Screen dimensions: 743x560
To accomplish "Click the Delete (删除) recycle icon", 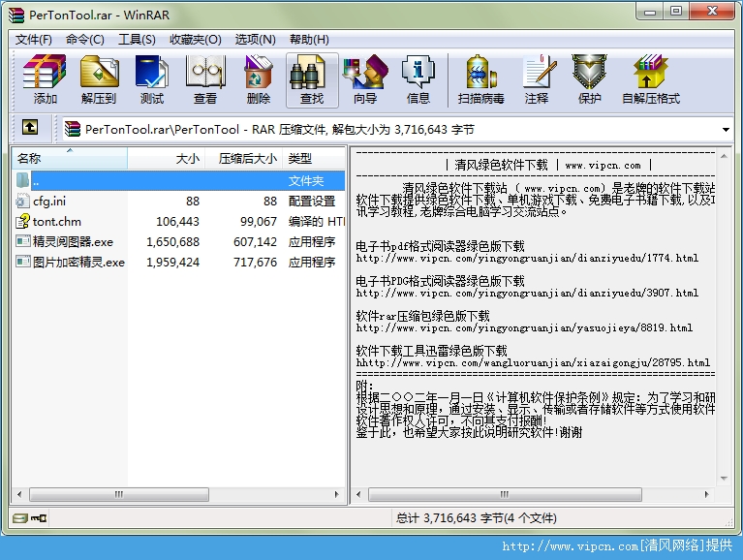I will pos(259,72).
